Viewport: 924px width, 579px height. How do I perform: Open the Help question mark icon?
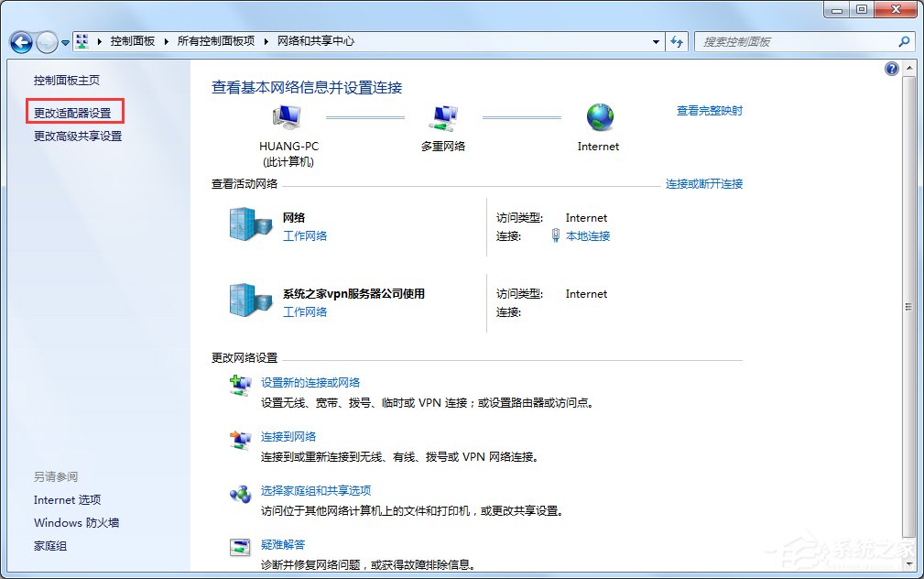point(891,69)
